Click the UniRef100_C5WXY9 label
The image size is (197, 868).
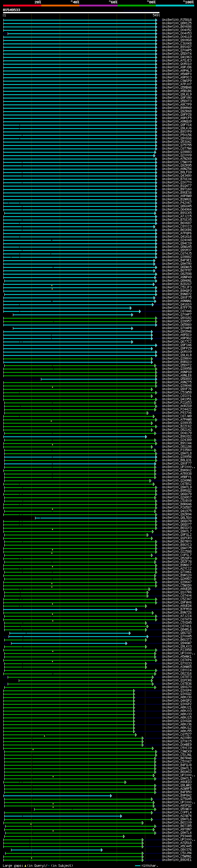(x=177, y=162)
